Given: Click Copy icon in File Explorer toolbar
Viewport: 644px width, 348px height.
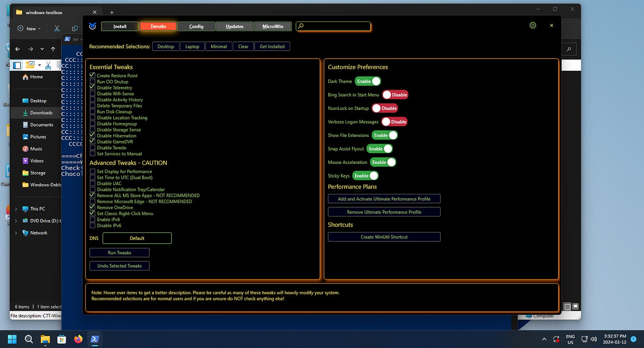Looking at the screenshot, I should pos(75,28).
